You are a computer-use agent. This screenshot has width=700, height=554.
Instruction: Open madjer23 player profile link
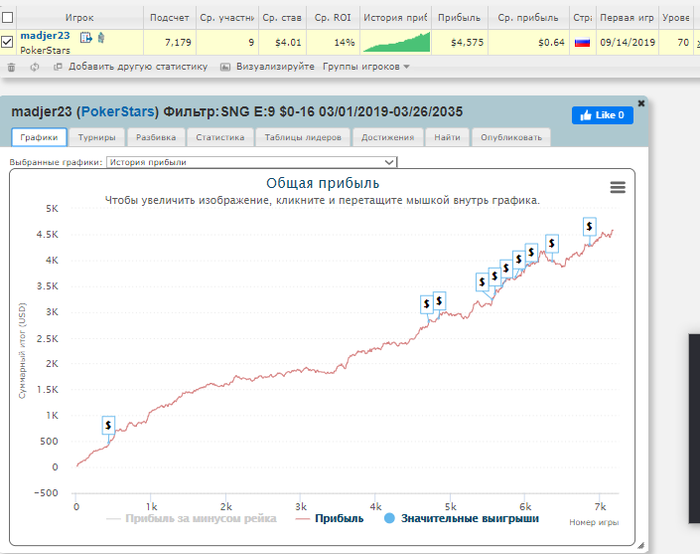pyautogui.click(x=45, y=36)
